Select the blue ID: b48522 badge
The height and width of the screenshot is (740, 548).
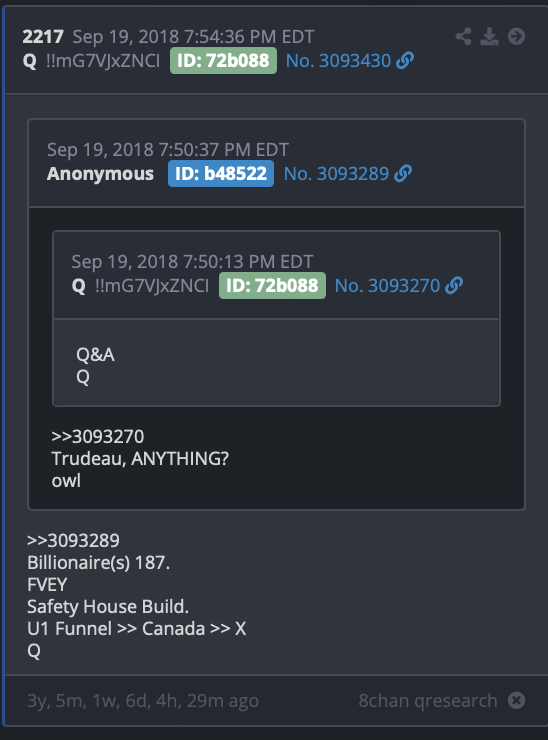pyautogui.click(x=221, y=174)
